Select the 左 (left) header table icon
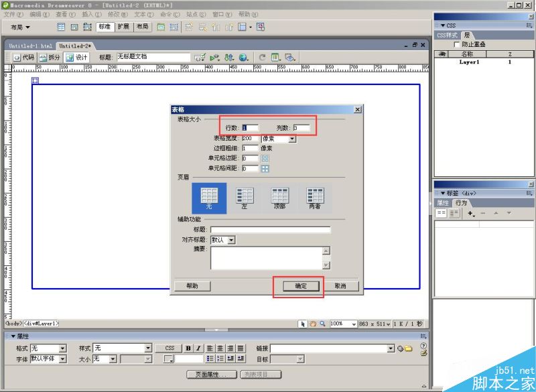This screenshot has height=392, width=536. (x=245, y=196)
